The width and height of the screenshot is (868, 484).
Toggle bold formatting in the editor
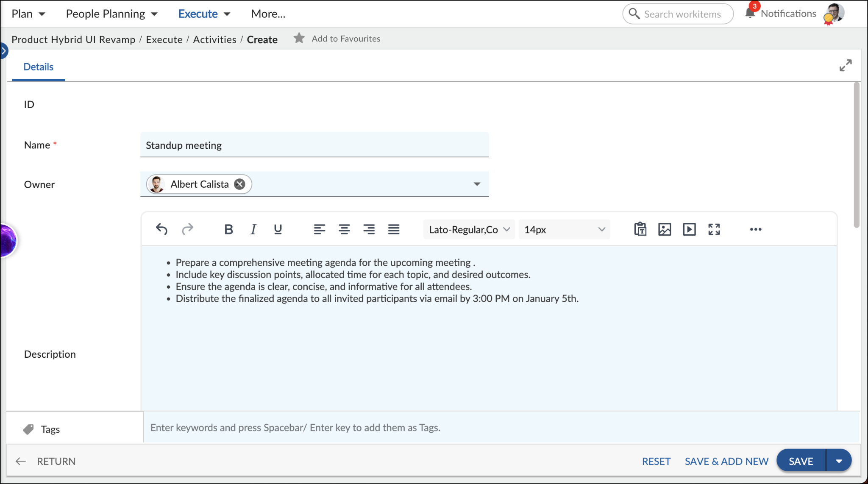(228, 229)
